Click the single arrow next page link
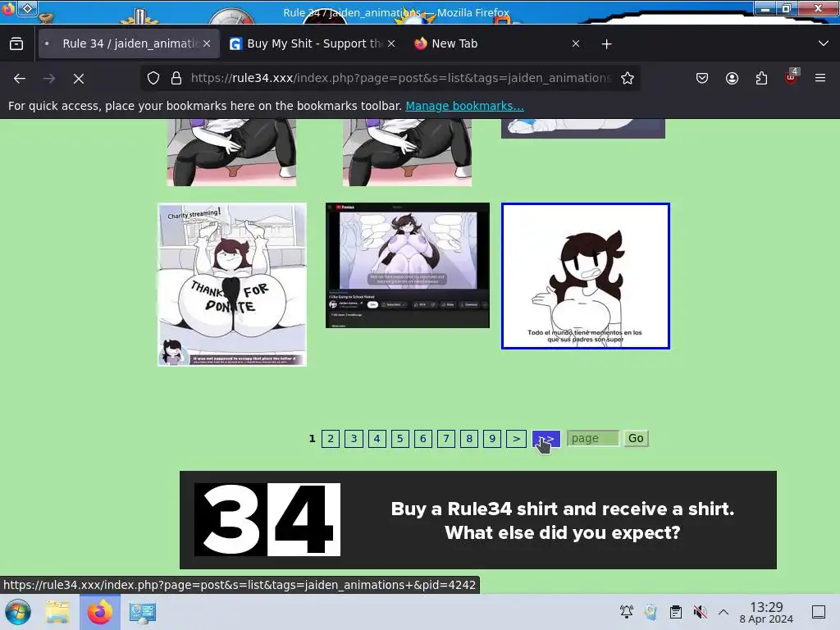The width and height of the screenshot is (840, 630). pos(516,439)
